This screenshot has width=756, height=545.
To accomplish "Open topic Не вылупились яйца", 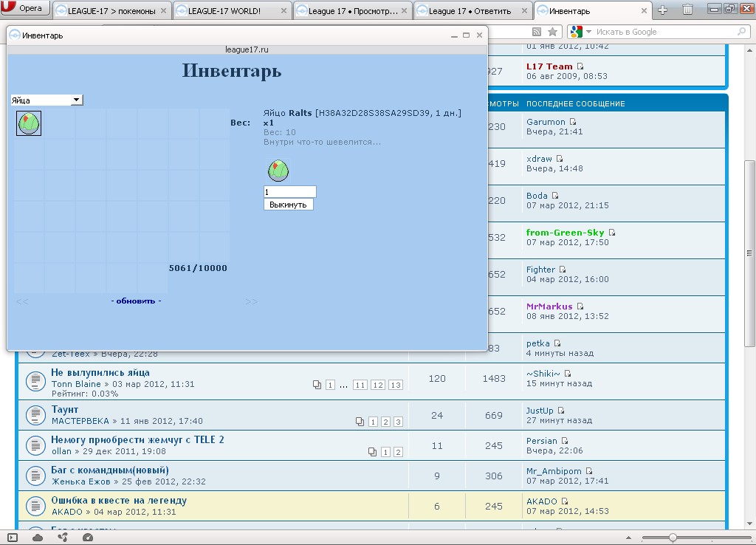I will (x=100, y=372).
